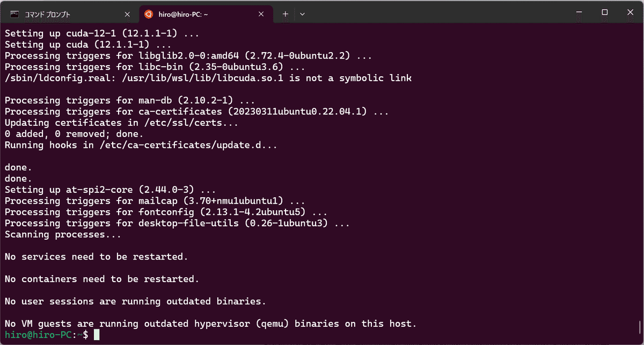The image size is (644, 345).
Task: Click the Ubuntu logo icon on the active tab
Action: [149, 14]
